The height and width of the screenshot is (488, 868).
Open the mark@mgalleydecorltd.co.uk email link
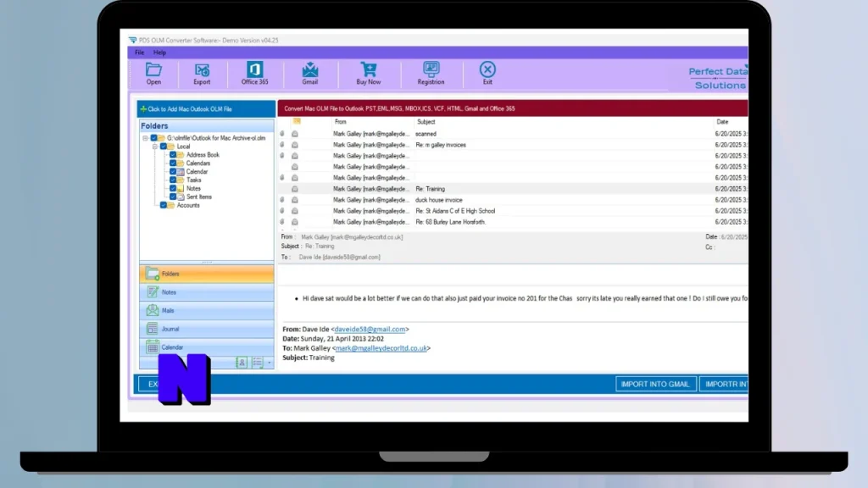pyautogui.click(x=381, y=348)
